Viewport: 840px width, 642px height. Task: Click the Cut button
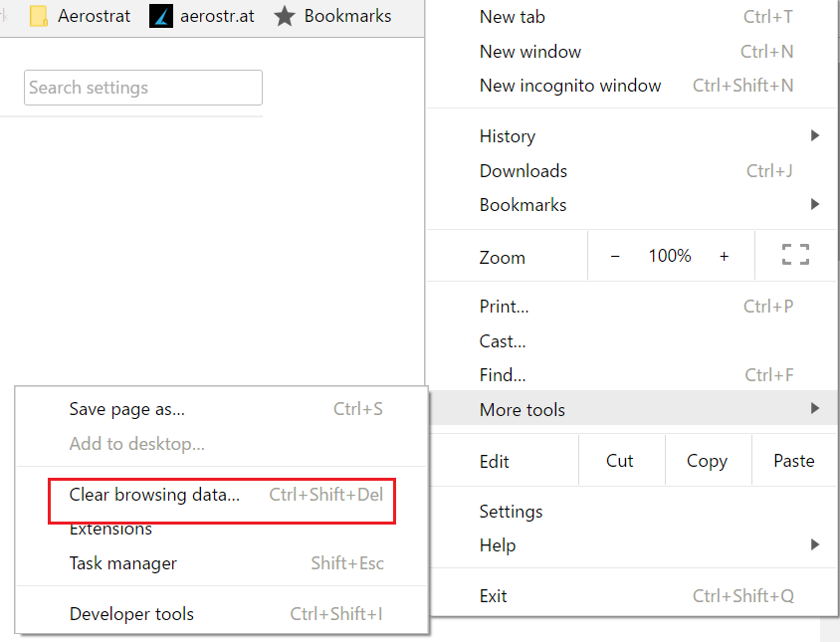pyautogui.click(x=620, y=461)
